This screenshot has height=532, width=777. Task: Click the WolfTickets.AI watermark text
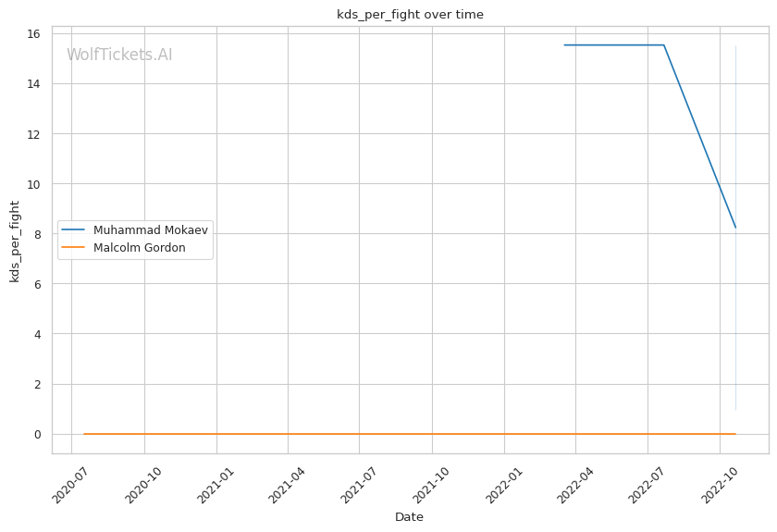[x=119, y=56]
